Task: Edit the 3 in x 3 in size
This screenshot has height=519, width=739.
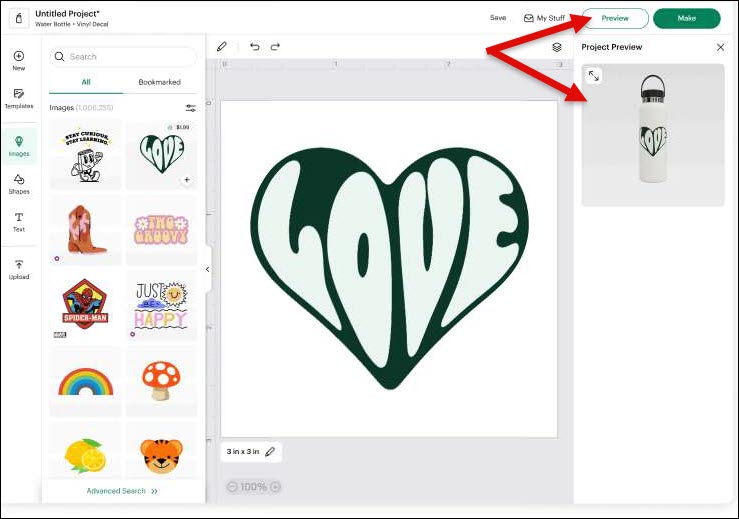Action: click(x=270, y=452)
